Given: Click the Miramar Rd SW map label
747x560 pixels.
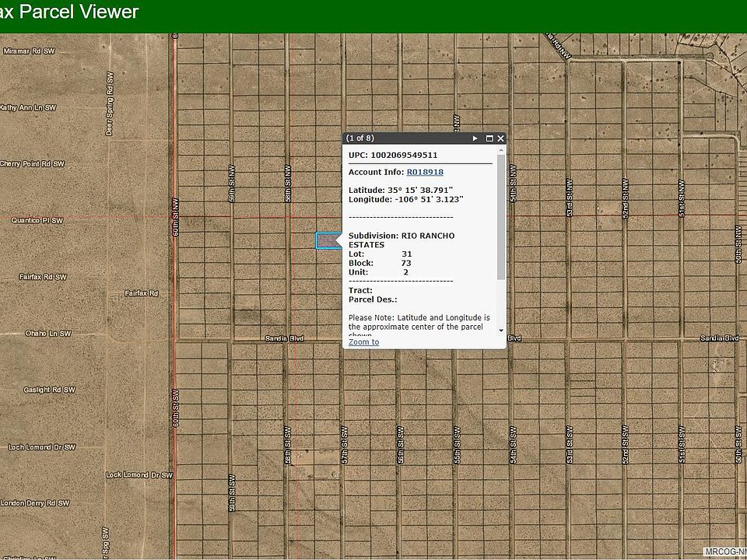Looking at the screenshot, I should click(30, 51).
